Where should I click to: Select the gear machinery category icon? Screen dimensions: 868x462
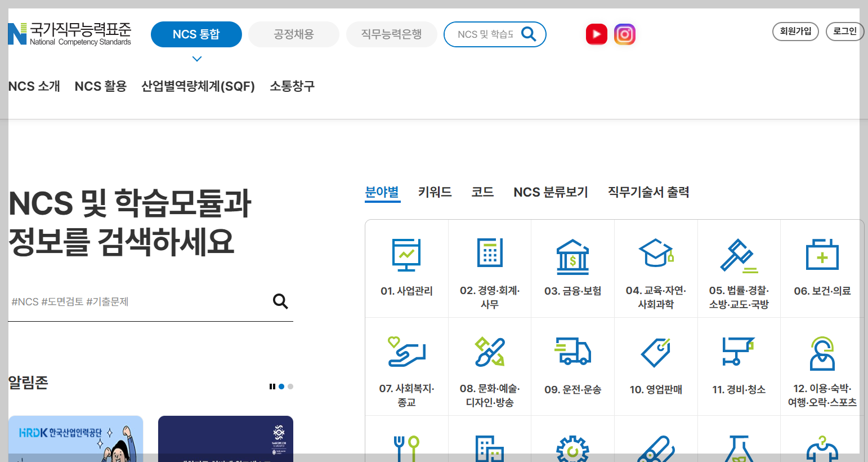(x=572, y=448)
